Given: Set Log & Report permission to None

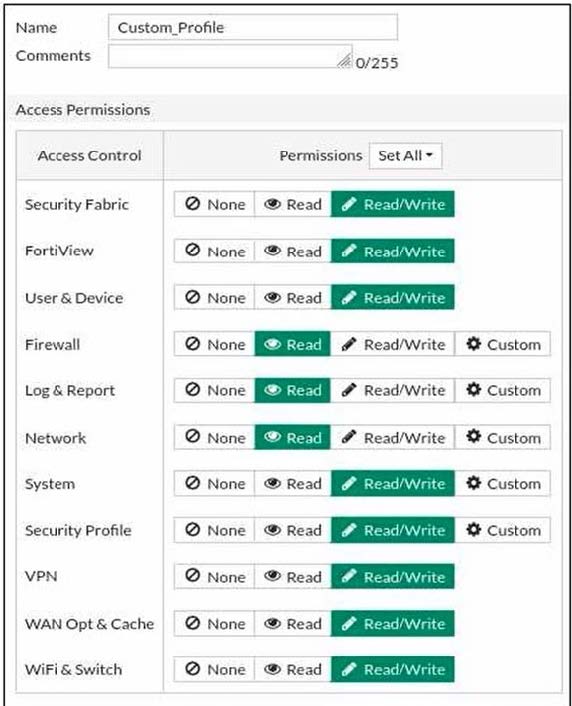Looking at the screenshot, I should tap(214, 390).
